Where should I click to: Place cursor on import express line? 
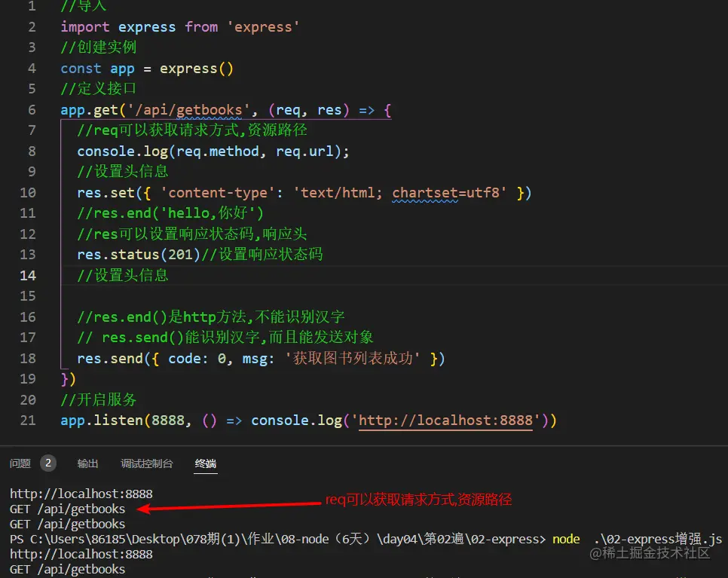(x=179, y=27)
